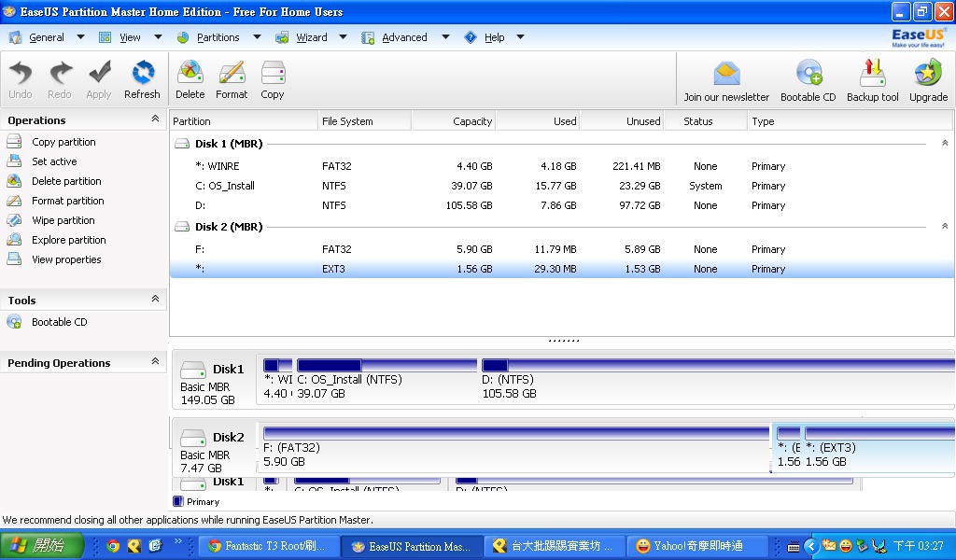The width and height of the screenshot is (956, 560).
Task: Switch to Fantastic T3 Root taskbar window
Action: 269,546
